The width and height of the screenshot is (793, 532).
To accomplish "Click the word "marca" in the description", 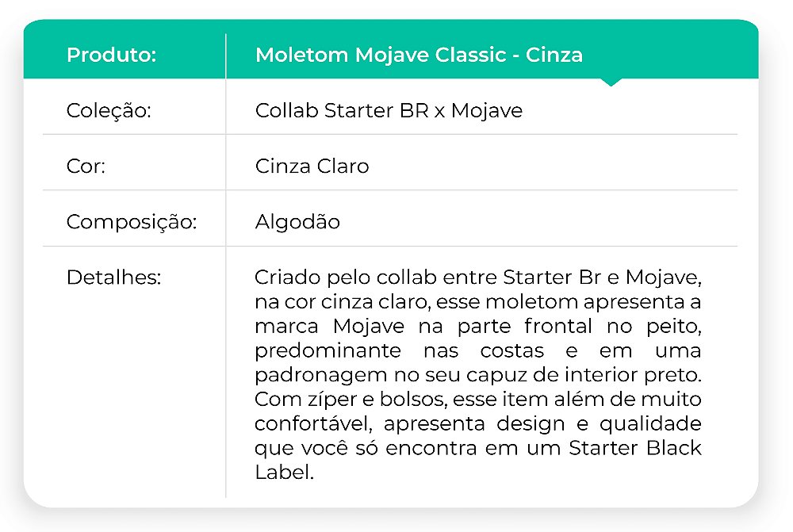I will (x=287, y=327).
